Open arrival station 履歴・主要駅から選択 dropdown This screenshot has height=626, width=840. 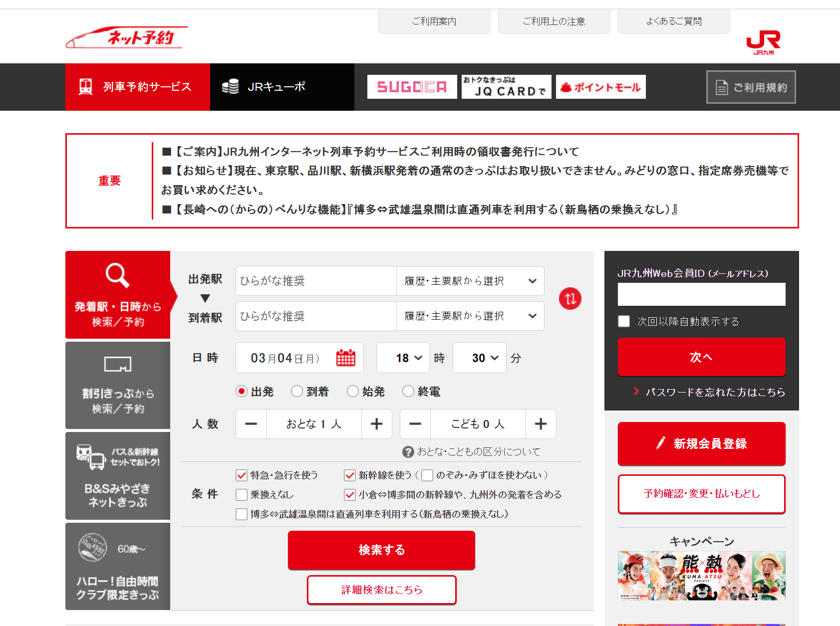pyautogui.click(x=470, y=316)
